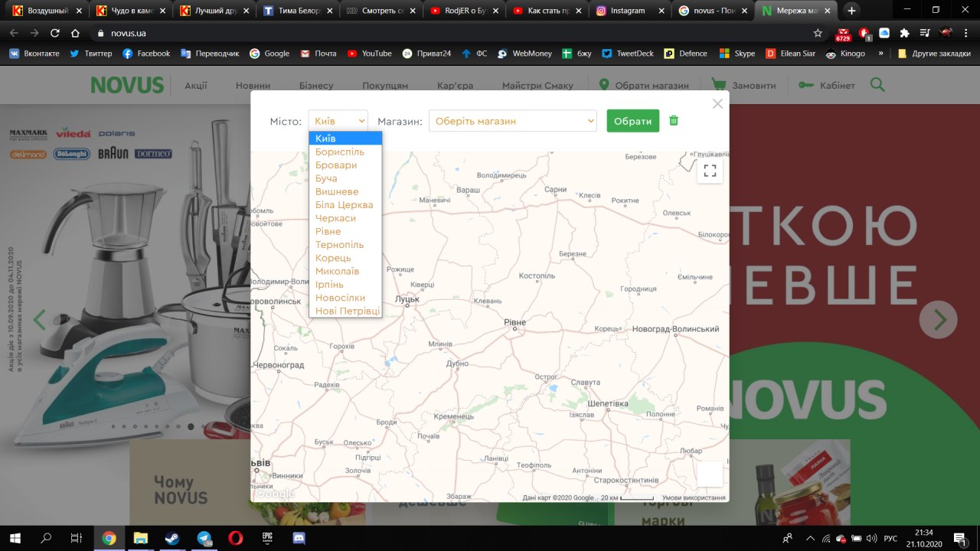Viewport: 980px width, 551px height.
Task: Open the Новини menu item
Action: pos(253,86)
